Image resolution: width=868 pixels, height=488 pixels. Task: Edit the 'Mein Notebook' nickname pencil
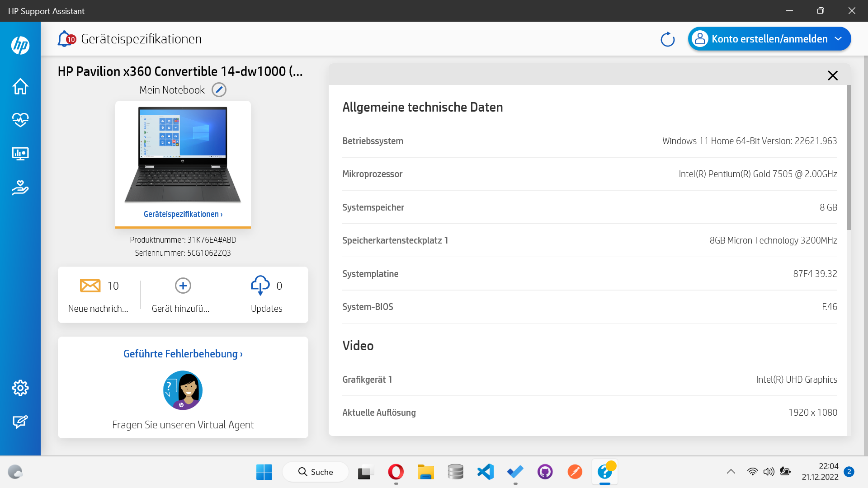point(219,90)
